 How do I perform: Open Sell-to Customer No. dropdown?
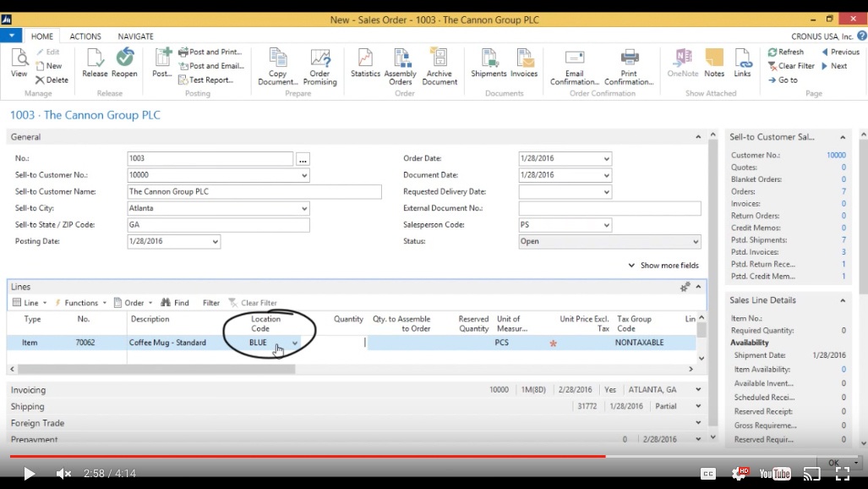point(304,175)
